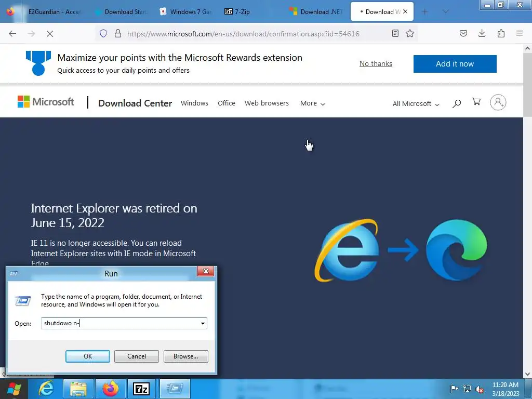532x399 pixels.
Task: Stop loading the page with the X button
Action: [49, 34]
